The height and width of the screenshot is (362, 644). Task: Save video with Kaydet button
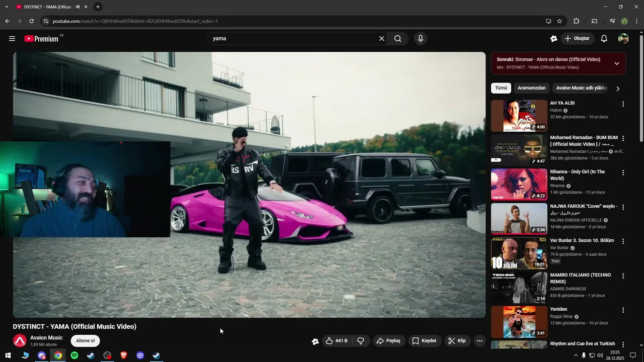(x=424, y=341)
